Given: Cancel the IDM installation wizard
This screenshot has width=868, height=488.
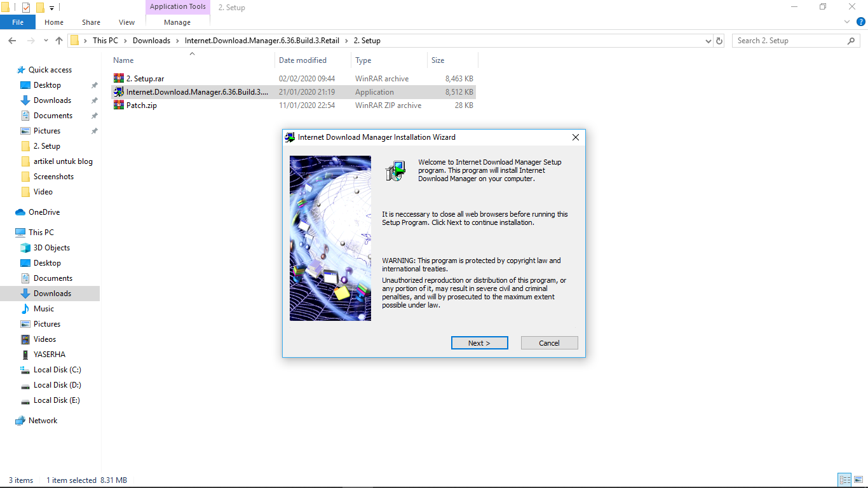Looking at the screenshot, I should [x=549, y=343].
